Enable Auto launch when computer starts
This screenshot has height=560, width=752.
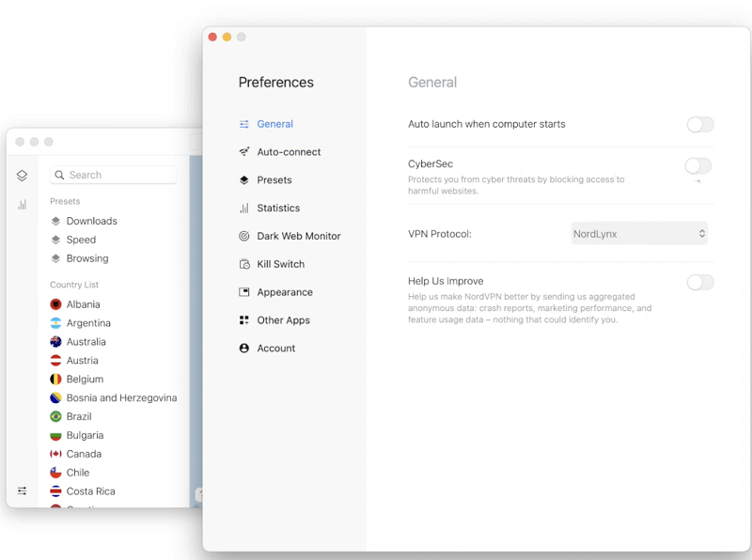699,125
